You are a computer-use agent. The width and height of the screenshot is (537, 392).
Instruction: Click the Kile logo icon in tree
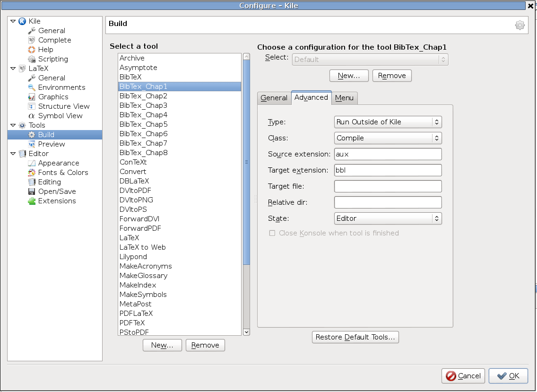(22, 21)
